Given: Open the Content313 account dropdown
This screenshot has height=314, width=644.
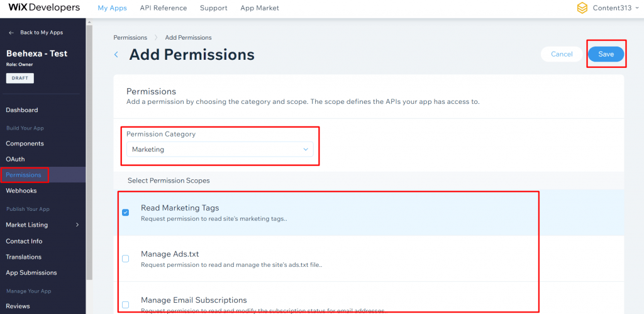Looking at the screenshot, I should point(634,8).
